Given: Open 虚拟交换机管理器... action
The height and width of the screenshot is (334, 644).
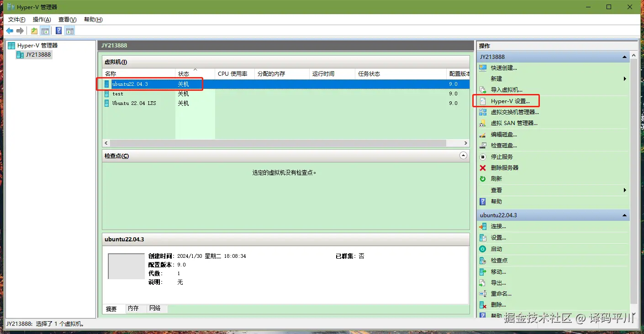Looking at the screenshot, I should 515,112.
